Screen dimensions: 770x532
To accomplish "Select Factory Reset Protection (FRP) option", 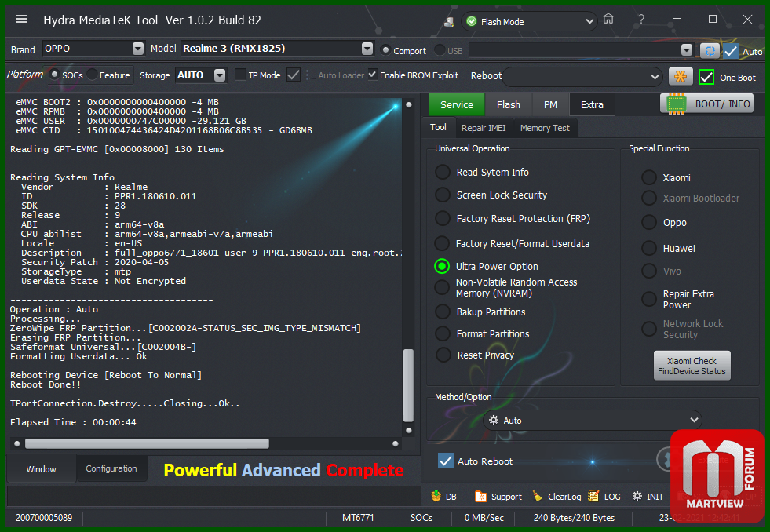I will coord(443,219).
